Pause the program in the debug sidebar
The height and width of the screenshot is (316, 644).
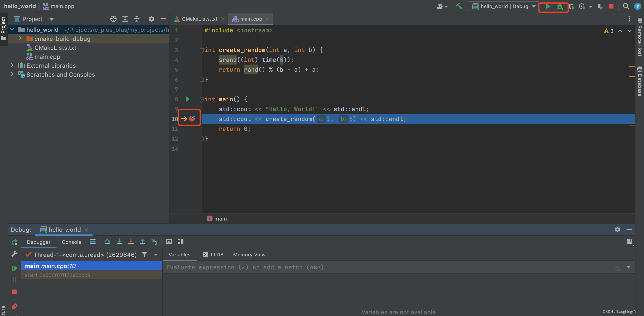15,280
